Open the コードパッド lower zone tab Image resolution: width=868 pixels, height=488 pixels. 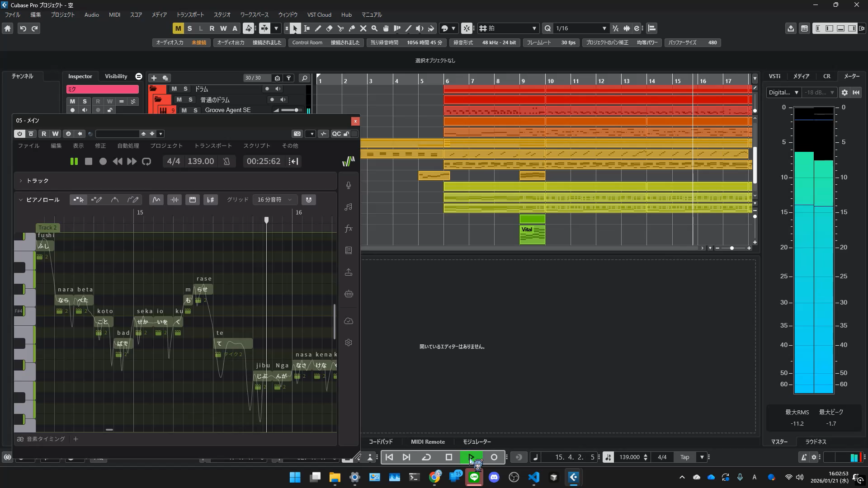point(381,442)
